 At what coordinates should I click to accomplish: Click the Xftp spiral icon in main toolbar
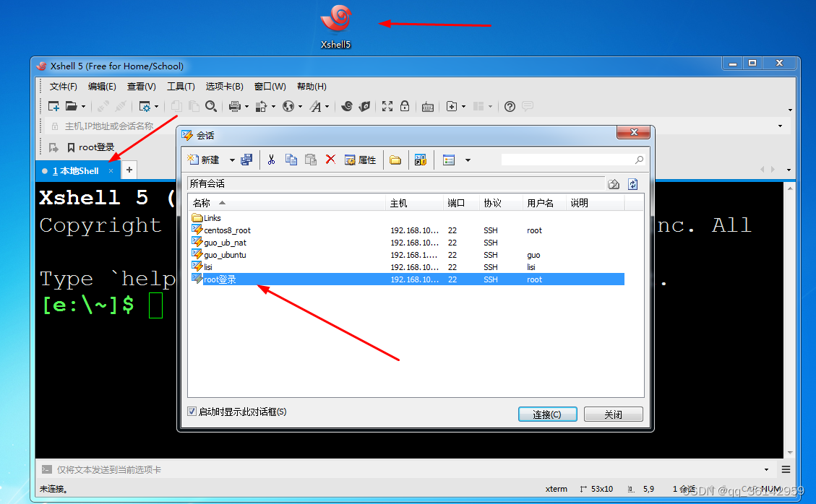click(347, 106)
